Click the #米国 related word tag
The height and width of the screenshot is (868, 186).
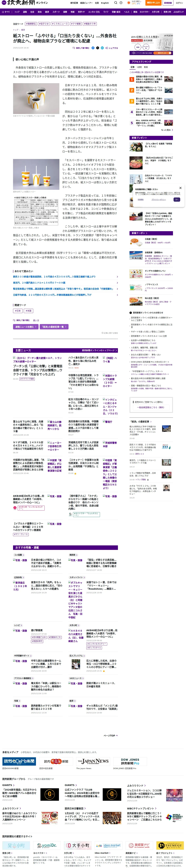point(28,311)
